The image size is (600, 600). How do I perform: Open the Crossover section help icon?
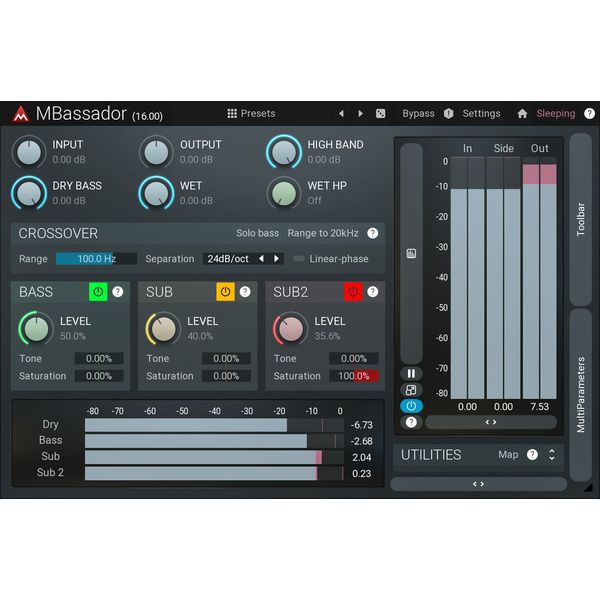(x=372, y=233)
